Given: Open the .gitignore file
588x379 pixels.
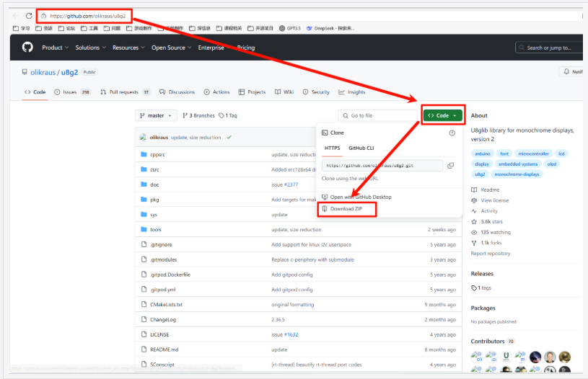Looking at the screenshot, I should coord(161,244).
